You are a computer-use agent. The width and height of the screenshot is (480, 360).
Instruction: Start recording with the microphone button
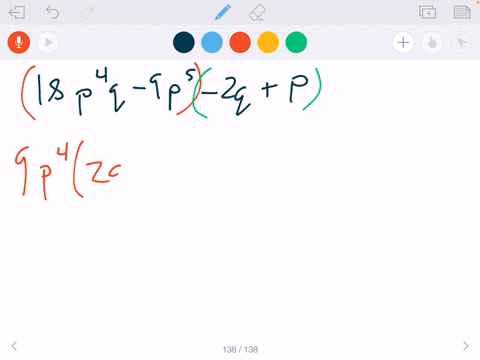(19, 42)
